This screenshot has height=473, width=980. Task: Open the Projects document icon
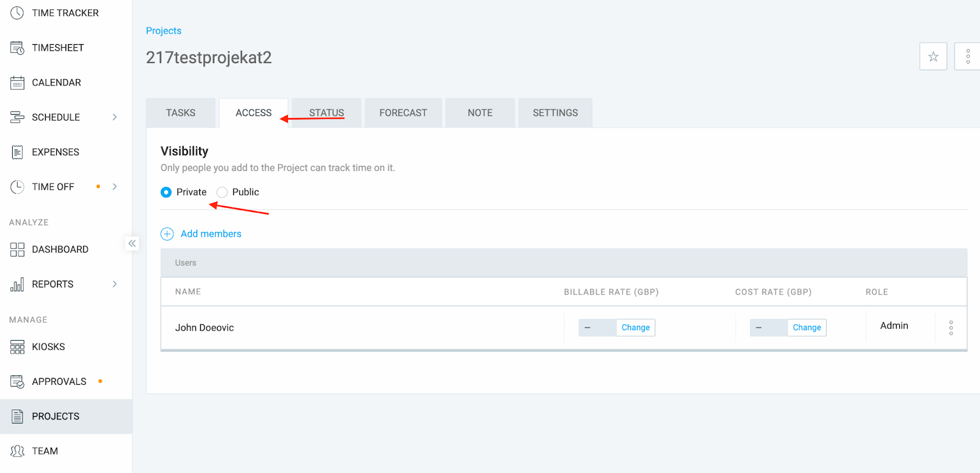(17, 417)
